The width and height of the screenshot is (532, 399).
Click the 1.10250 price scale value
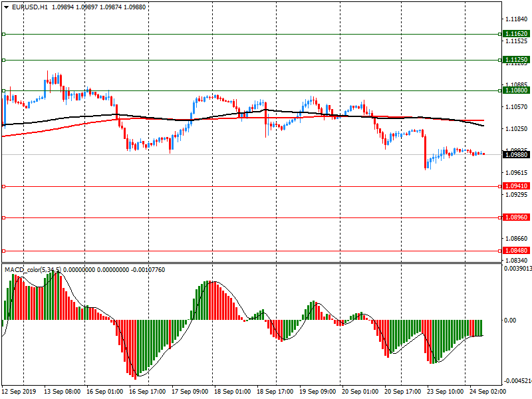(517, 129)
